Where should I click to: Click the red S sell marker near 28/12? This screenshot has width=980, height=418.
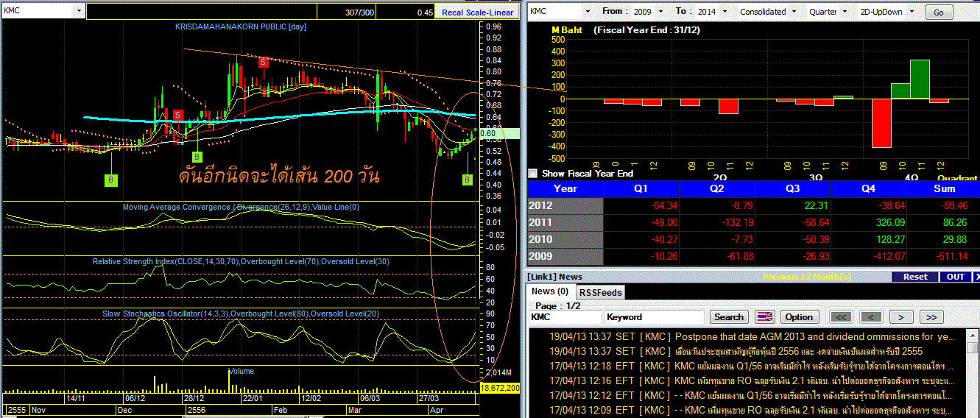point(177,116)
